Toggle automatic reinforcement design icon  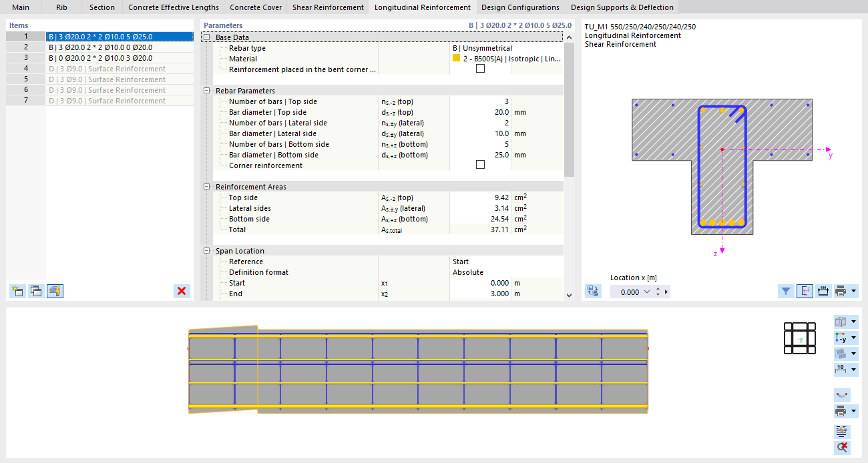click(x=55, y=291)
